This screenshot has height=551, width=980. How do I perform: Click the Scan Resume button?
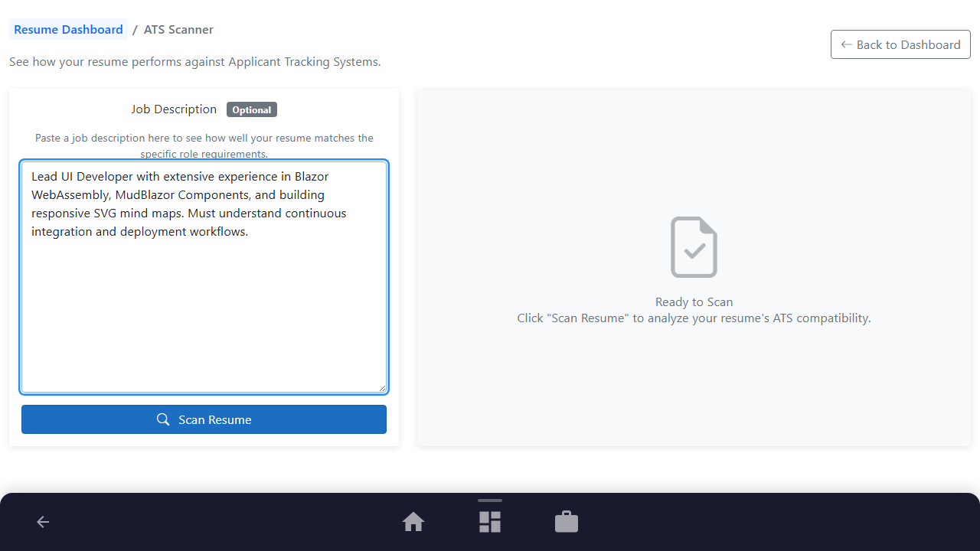pos(204,419)
